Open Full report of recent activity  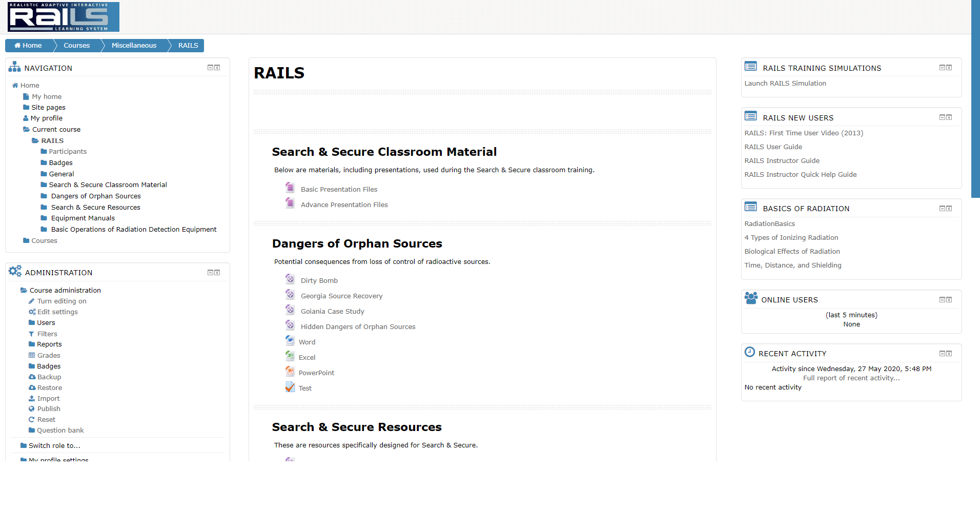click(x=851, y=378)
